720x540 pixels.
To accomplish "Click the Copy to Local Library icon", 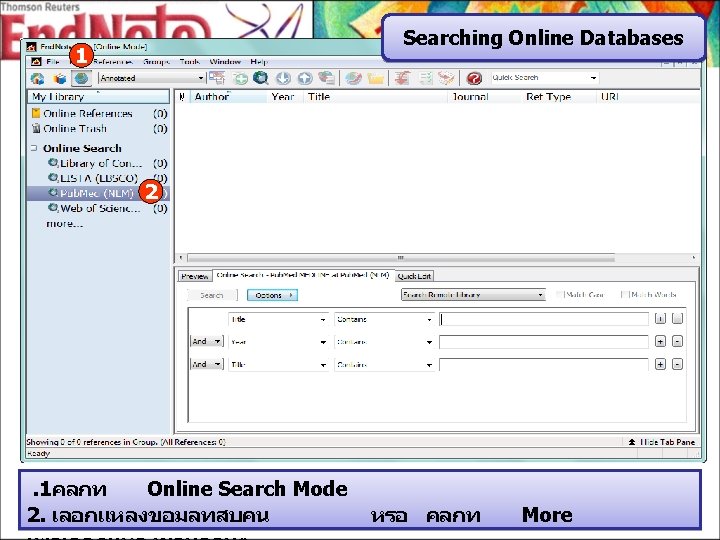I will 217,78.
